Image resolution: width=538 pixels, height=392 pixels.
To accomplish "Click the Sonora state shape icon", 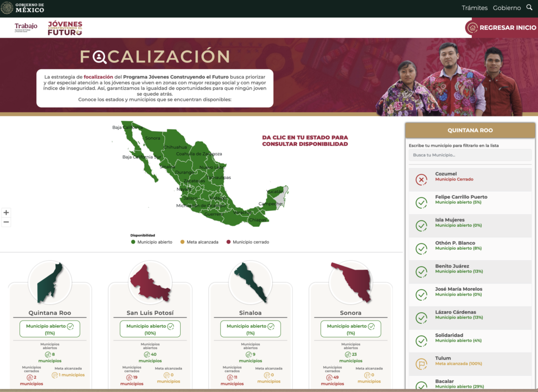I will (350, 282).
